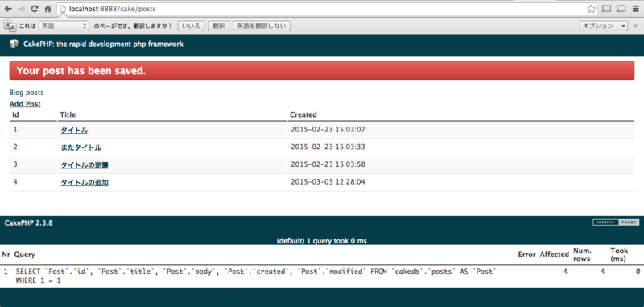644x307 pixels.
Task: Click created date 2015-02-23 15:03:07
Action: (x=328, y=130)
